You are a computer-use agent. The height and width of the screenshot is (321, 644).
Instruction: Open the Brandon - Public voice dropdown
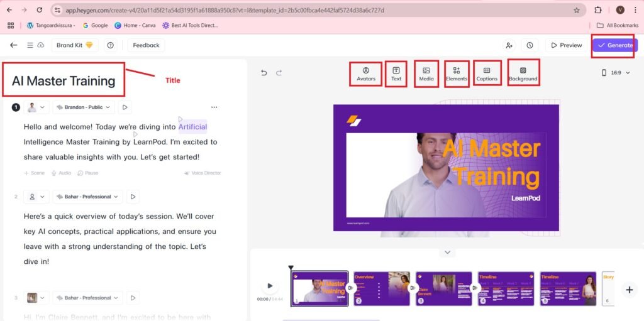(x=84, y=107)
